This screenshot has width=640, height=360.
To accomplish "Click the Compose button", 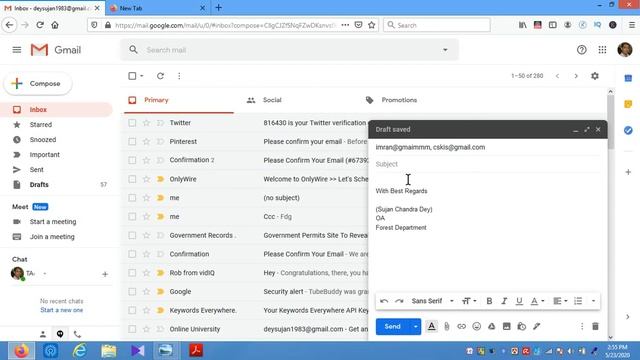I will tap(38, 83).
